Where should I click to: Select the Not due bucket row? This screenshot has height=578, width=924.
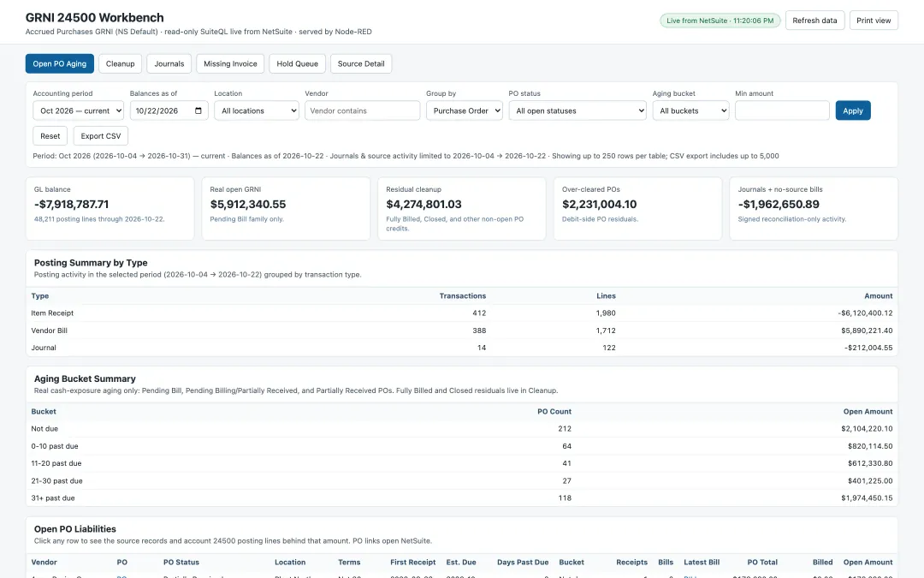pos(462,429)
